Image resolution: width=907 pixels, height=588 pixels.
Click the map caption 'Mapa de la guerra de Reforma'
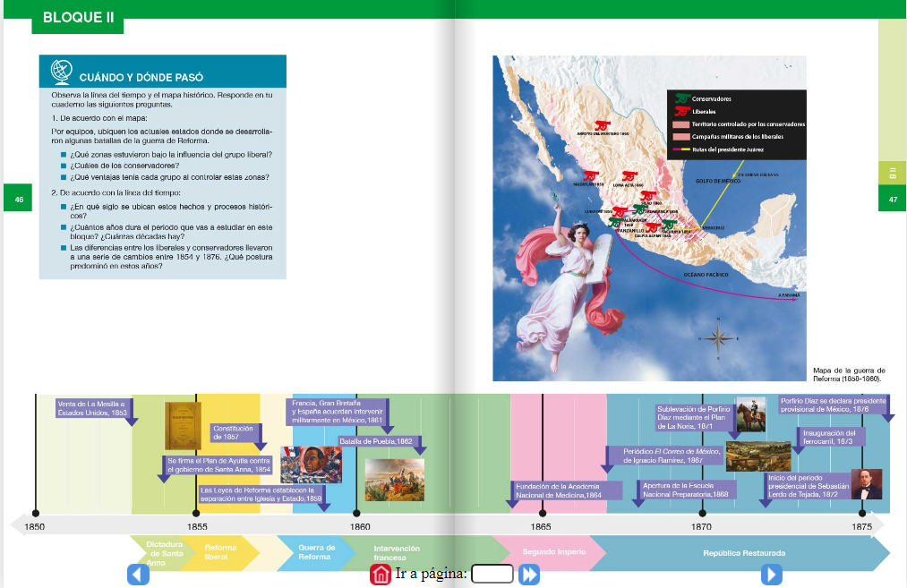click(849, 375)
